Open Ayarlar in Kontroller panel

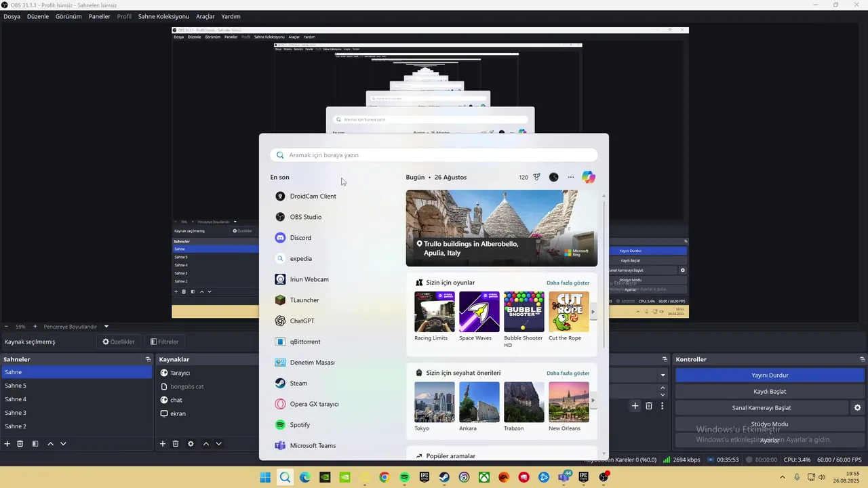[770, 440]
